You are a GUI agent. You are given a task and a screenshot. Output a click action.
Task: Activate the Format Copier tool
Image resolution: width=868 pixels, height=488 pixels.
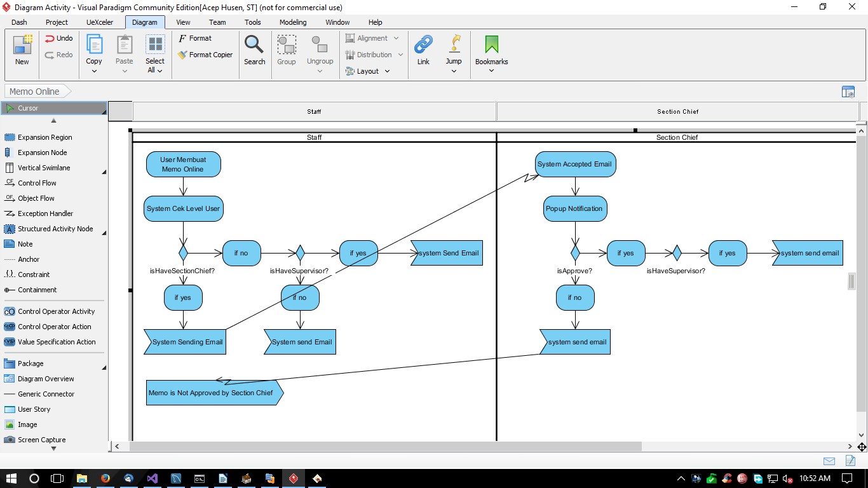click(205, 55)
